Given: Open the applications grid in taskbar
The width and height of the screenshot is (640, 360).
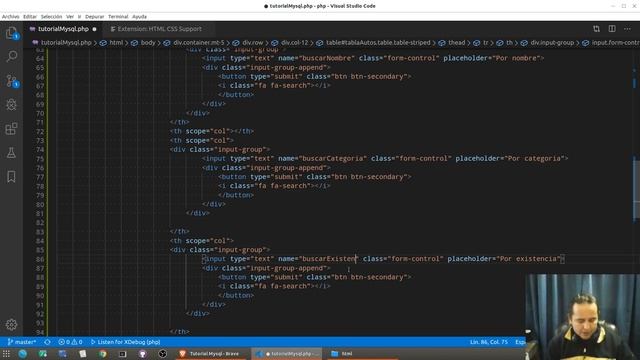Looking at the screenshot, I should pos(6,354).
